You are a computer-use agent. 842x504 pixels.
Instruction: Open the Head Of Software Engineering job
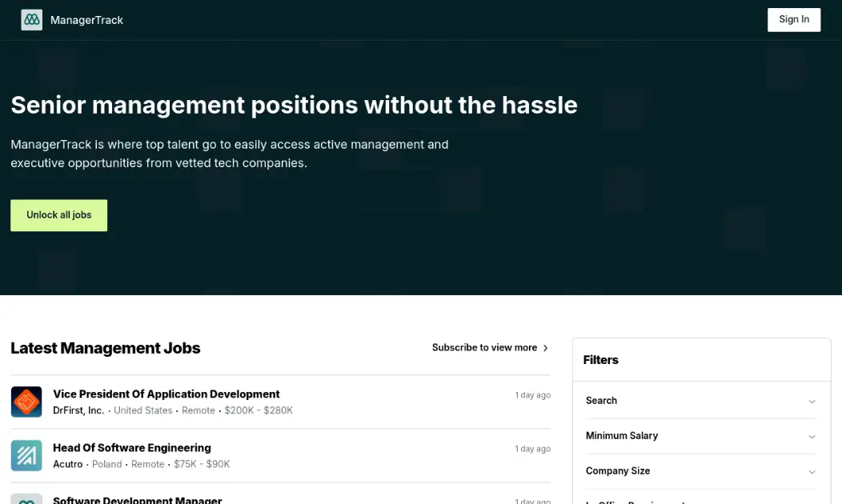click(x=131, y=447)
